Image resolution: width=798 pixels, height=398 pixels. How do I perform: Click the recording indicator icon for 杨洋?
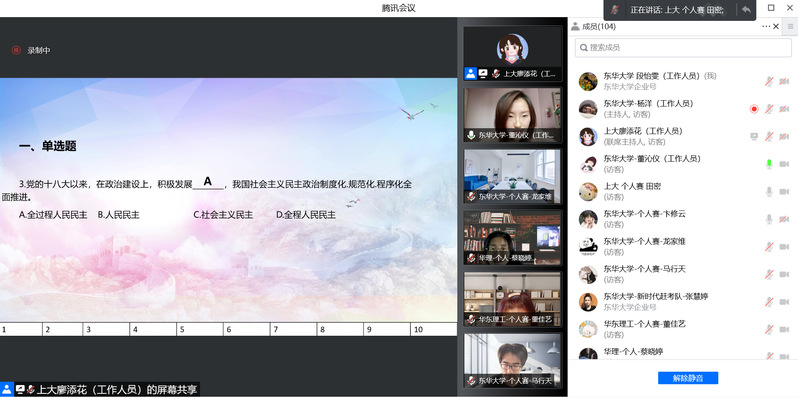[x=754, y=109]
